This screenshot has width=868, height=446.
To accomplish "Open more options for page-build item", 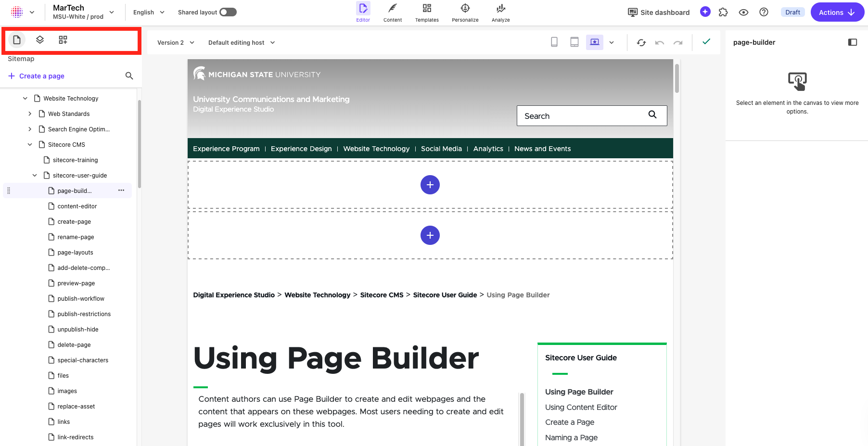I will pyautogui.click(x=121, y=191).
